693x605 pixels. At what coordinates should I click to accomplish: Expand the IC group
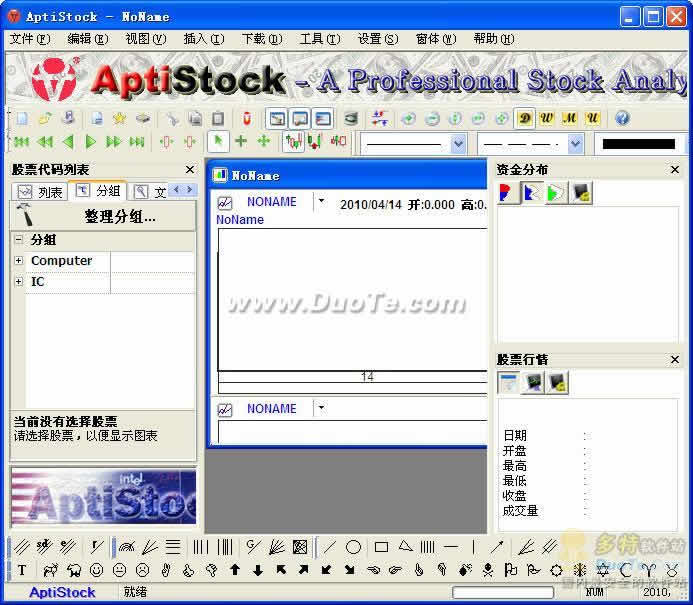(19, 281)
